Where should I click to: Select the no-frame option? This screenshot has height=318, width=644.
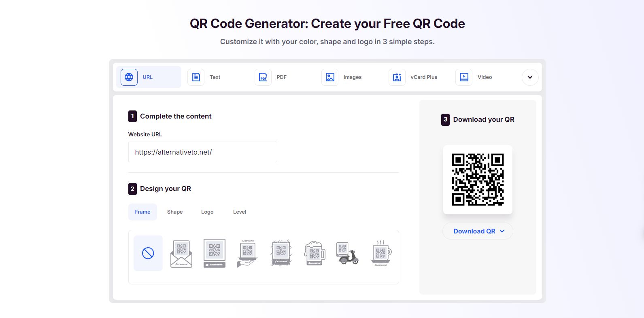click(148, 253)
